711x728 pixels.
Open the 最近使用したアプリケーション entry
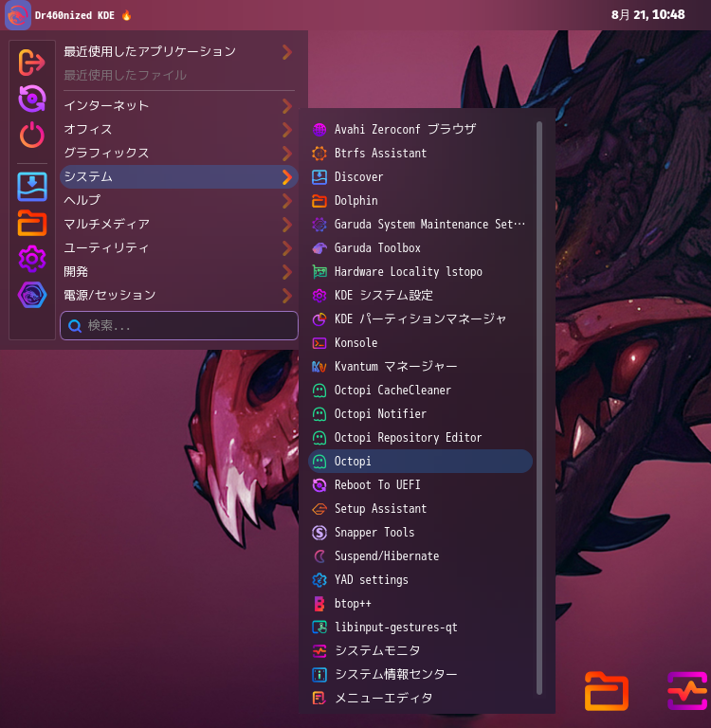[x=179, y=51]
